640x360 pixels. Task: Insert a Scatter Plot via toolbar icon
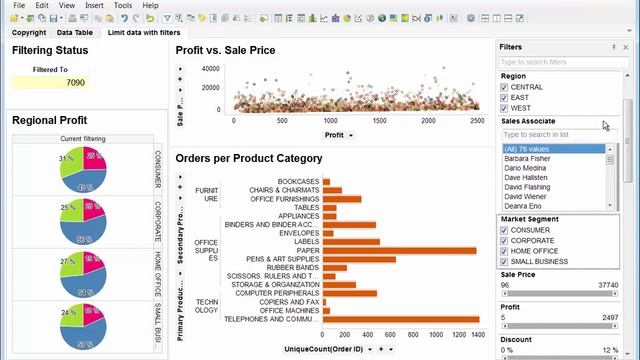[x=358, y=18]
